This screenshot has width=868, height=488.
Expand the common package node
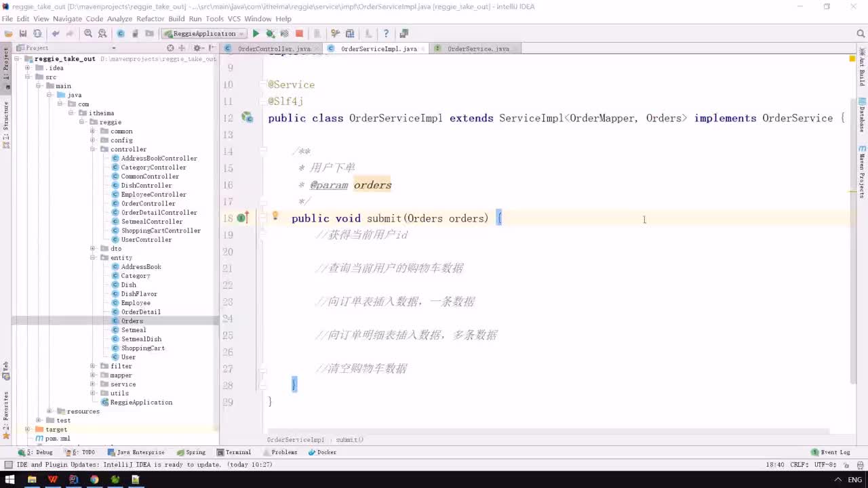[x=93, y=131]
